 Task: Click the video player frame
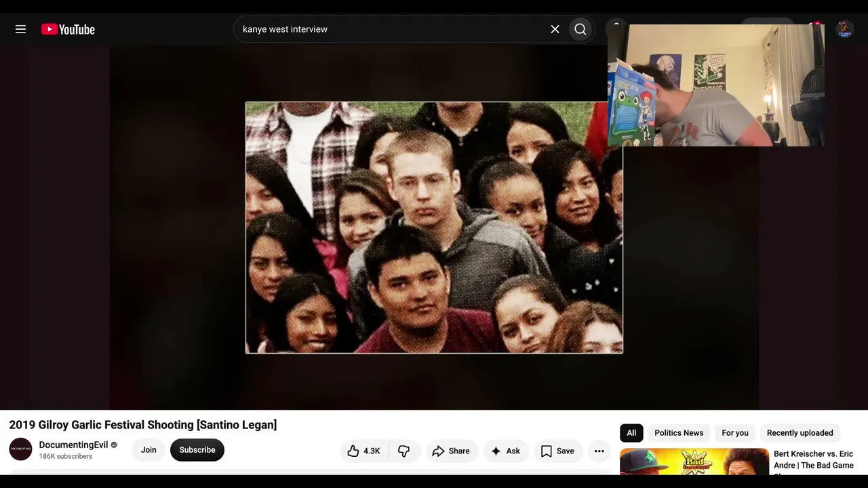(x=434, y=228)
